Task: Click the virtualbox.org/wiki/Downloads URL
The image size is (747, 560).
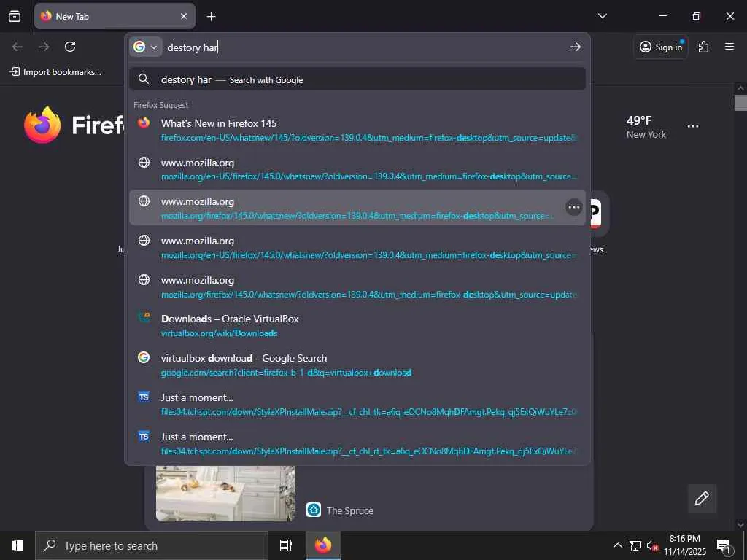Action: [x=219, y=333]
